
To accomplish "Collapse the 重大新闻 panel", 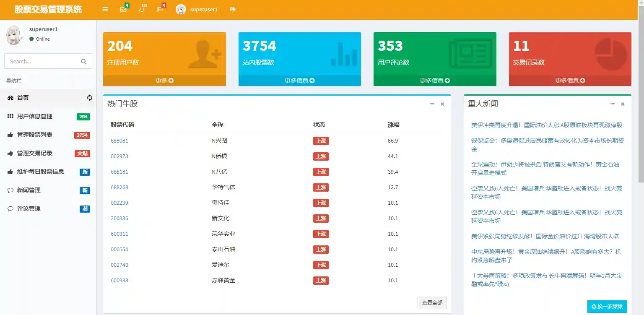I will [613, 104].
